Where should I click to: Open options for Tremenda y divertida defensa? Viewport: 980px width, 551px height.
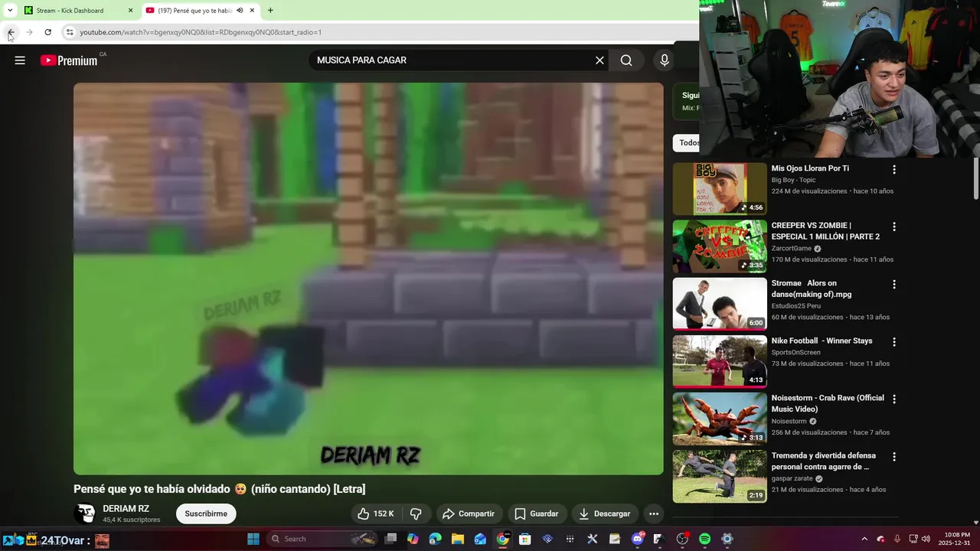[x=893, y=456]
